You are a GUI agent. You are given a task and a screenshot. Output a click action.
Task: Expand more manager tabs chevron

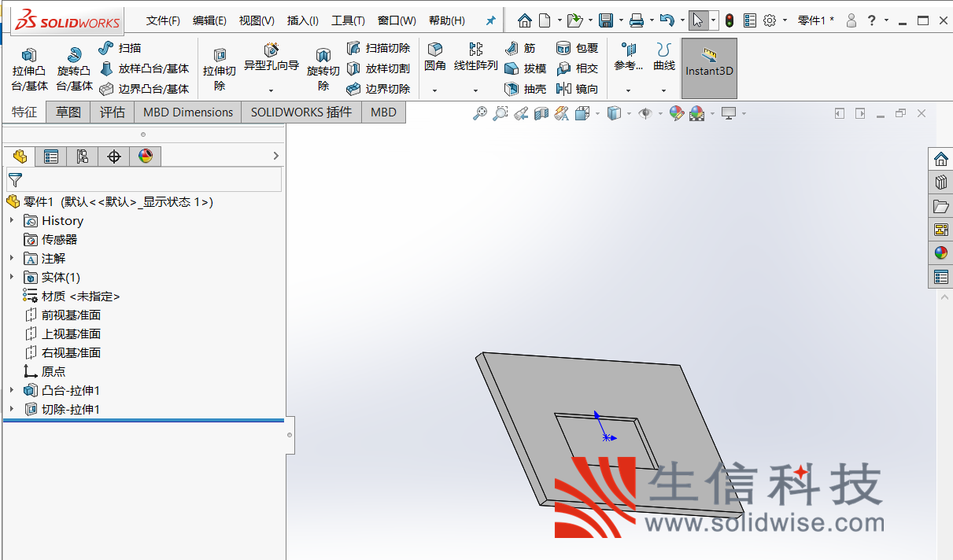(275, 157)
